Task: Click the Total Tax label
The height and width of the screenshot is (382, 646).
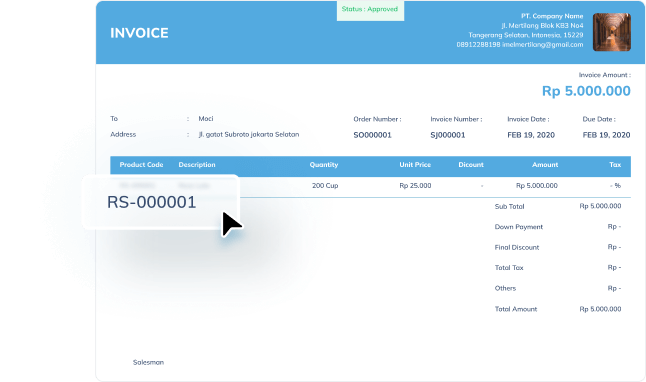Action: point(509,268)
